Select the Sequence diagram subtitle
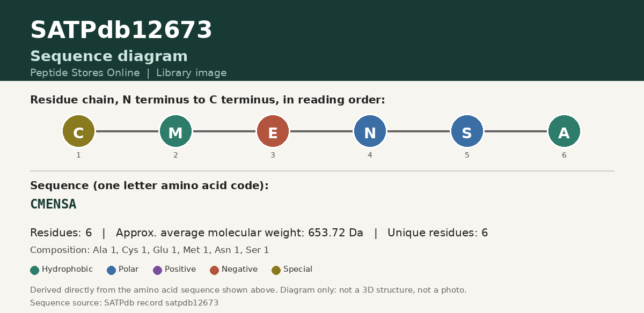644x313 pixels. (109, 56)
